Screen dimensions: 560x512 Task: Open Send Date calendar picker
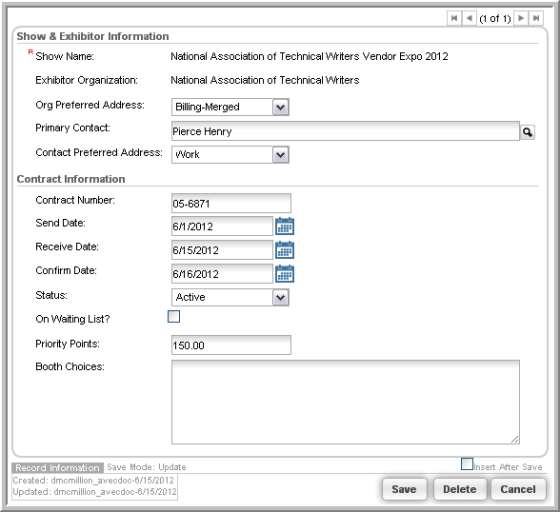(x=285, y=226)
